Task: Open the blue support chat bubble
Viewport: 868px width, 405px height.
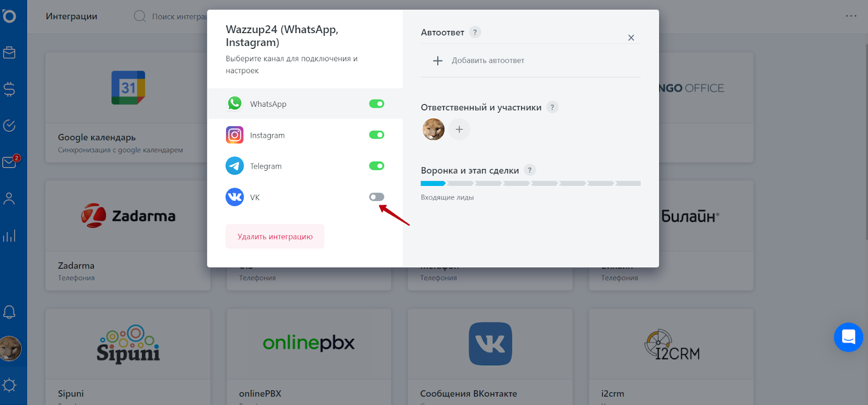Action: click(x=848, y=337)
